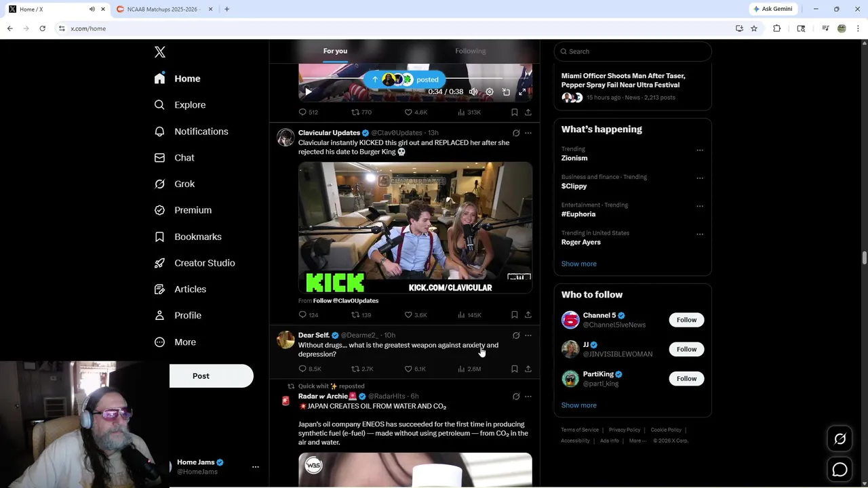This screenshot has height=488, width=868.
Task: Open the X logo home link
Action: 160,52
